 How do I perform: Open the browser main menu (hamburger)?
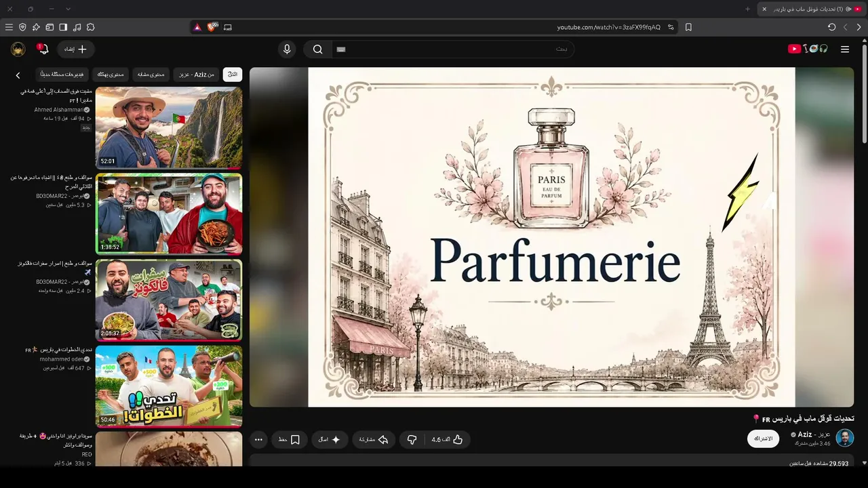click(x=9, y=27)
